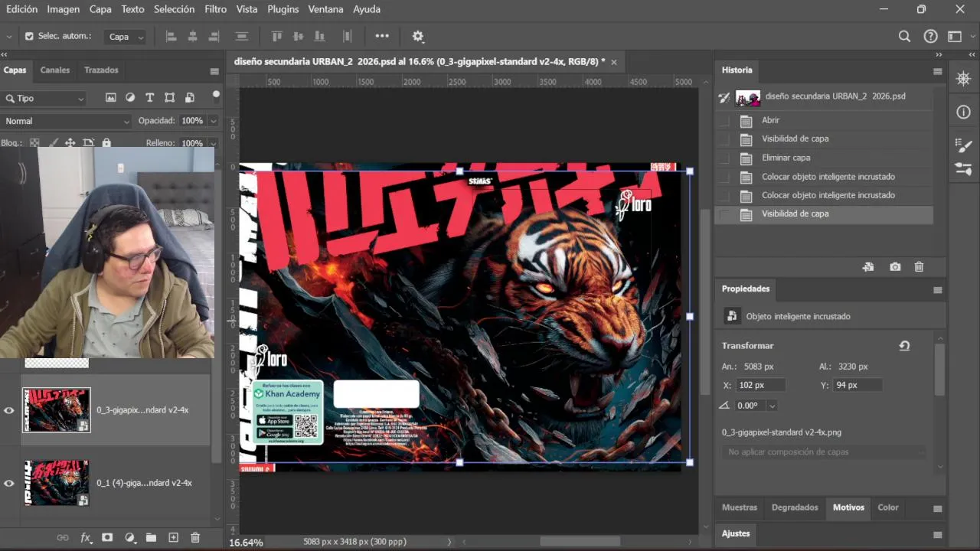This screenshot has height=551, width=980.
Task: Hide the 0_3-gigapix...ndard v2-4x layer
Action: coord(9,410)
